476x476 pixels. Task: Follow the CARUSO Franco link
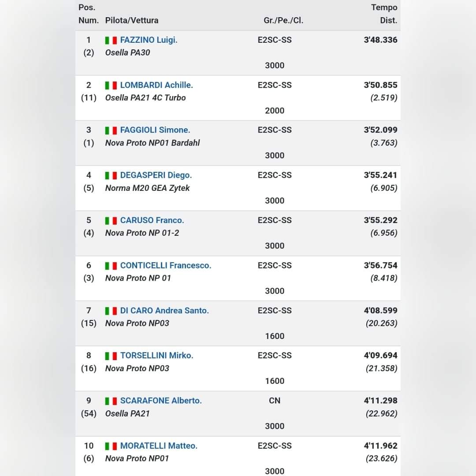click(x=152, y=220)
